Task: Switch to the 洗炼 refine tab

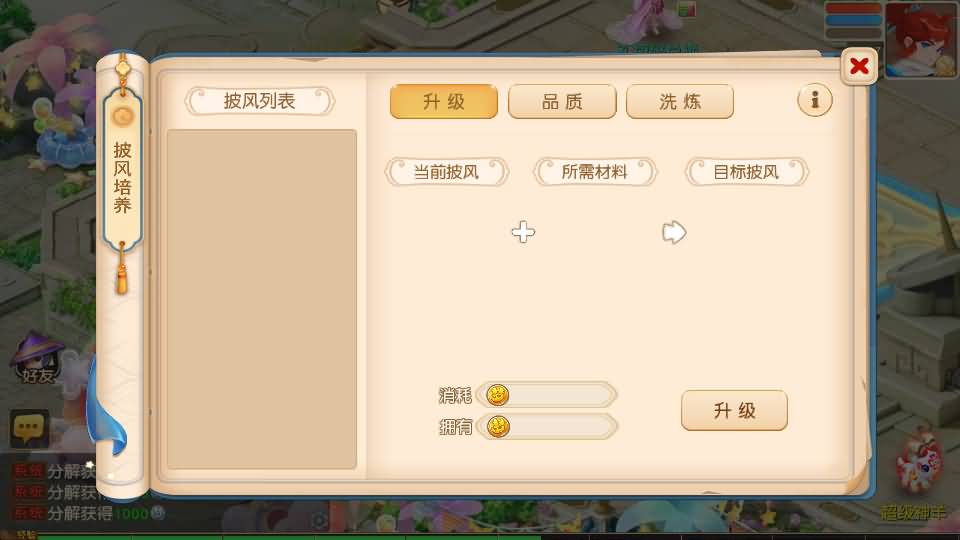Action: click(x=680, y=102)
